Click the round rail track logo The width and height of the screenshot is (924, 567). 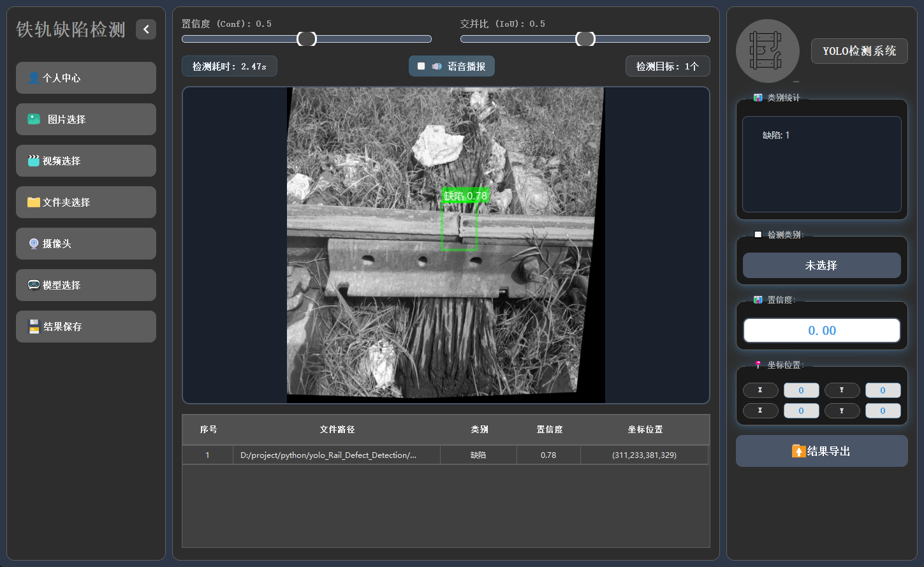[768, 51]
